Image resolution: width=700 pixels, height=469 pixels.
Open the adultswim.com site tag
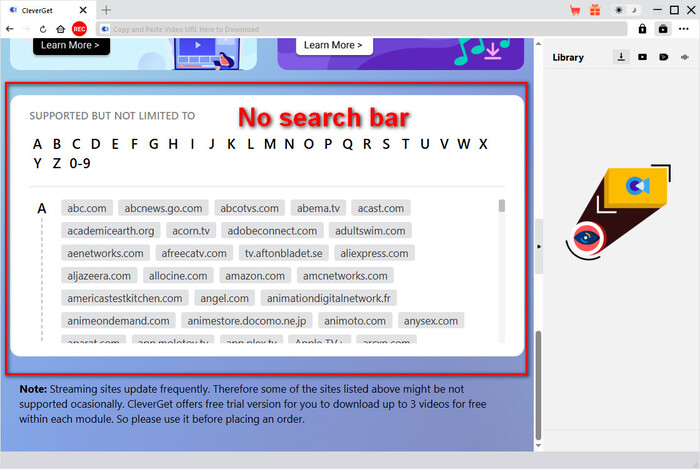[371, 231]
